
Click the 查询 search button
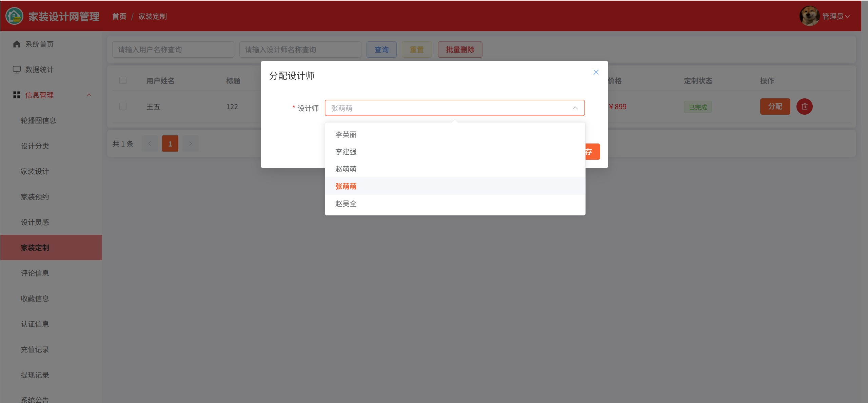pyautogui.click(x=381, y=50)
